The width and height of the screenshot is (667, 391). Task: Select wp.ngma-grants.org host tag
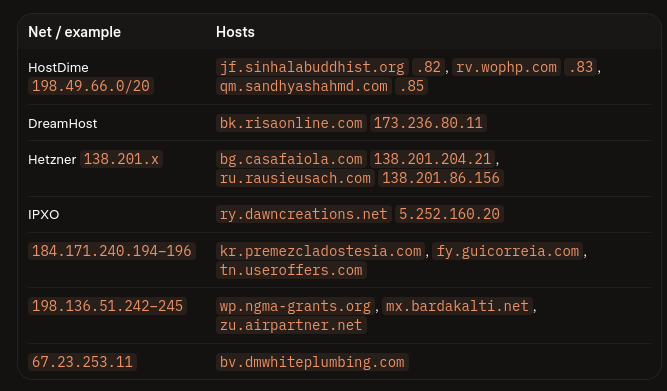click(x=296, y=306)
